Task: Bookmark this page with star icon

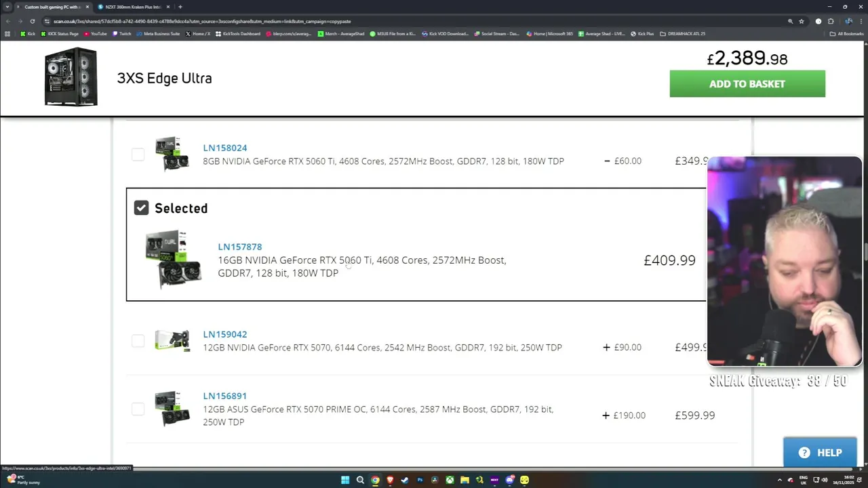Action: coord(802,21)
